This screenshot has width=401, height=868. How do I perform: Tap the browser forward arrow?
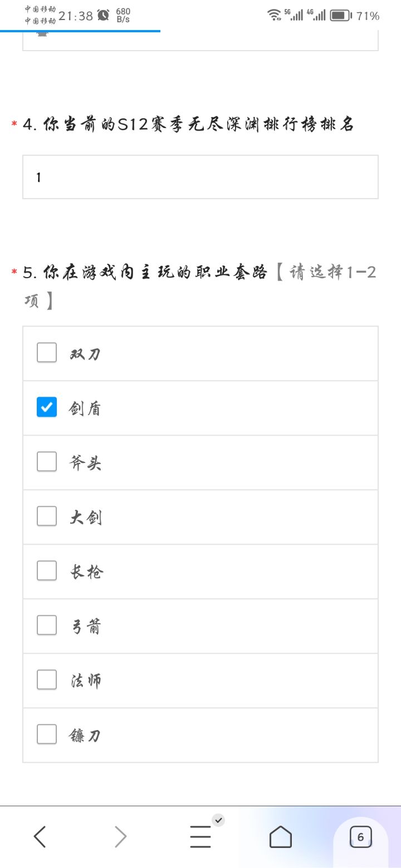(x=120, y=836)
